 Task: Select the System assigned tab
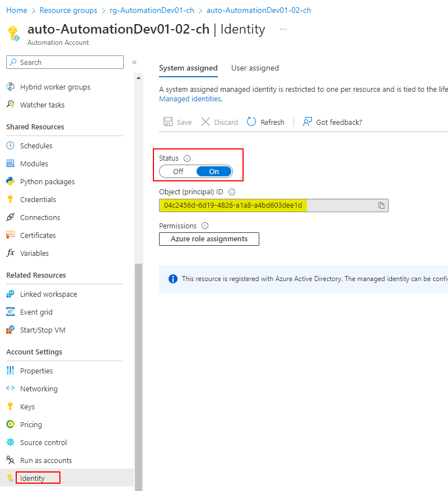coord(188,68)
